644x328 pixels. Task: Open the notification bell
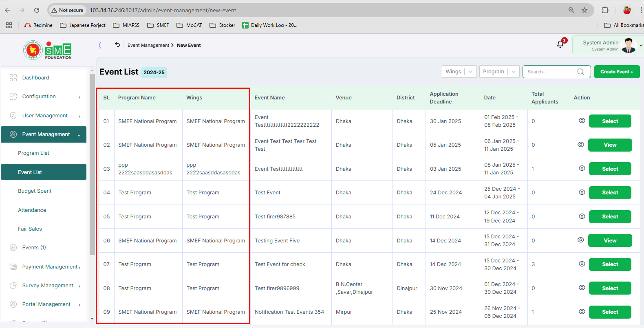(560, 44)
